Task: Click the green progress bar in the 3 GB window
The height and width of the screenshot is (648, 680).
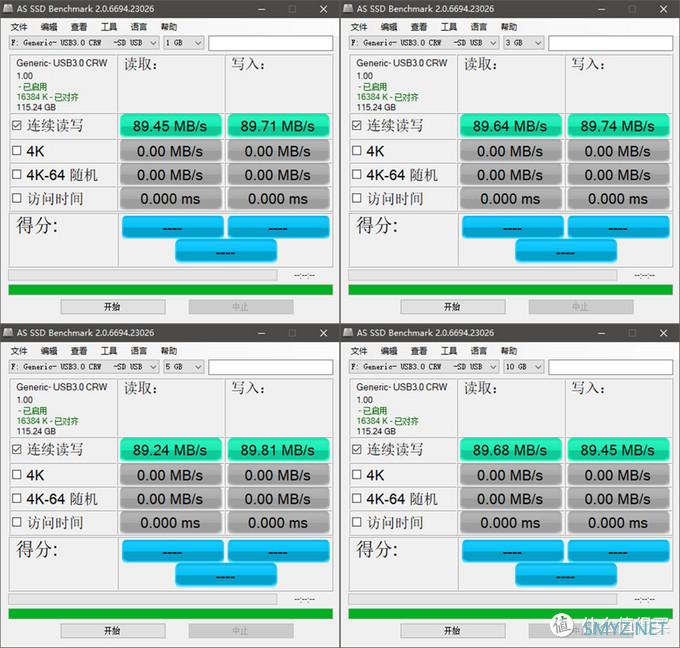Action: (x=510, y=290)
